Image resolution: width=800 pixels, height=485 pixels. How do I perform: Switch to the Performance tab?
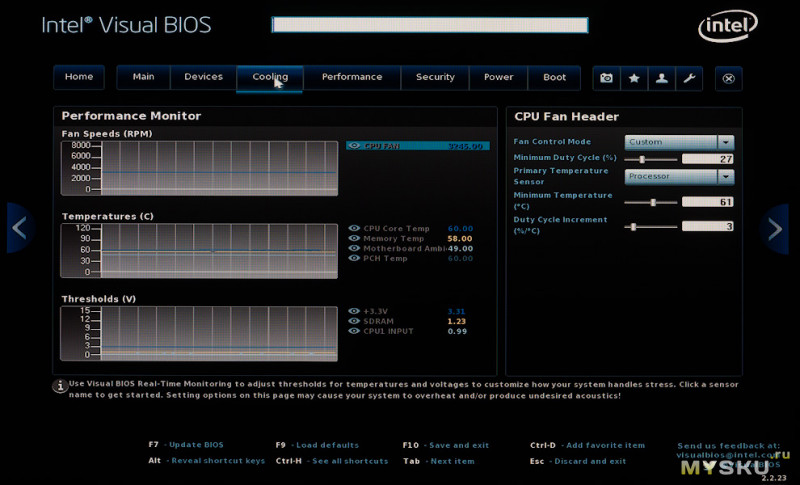(x=352, y=77)
